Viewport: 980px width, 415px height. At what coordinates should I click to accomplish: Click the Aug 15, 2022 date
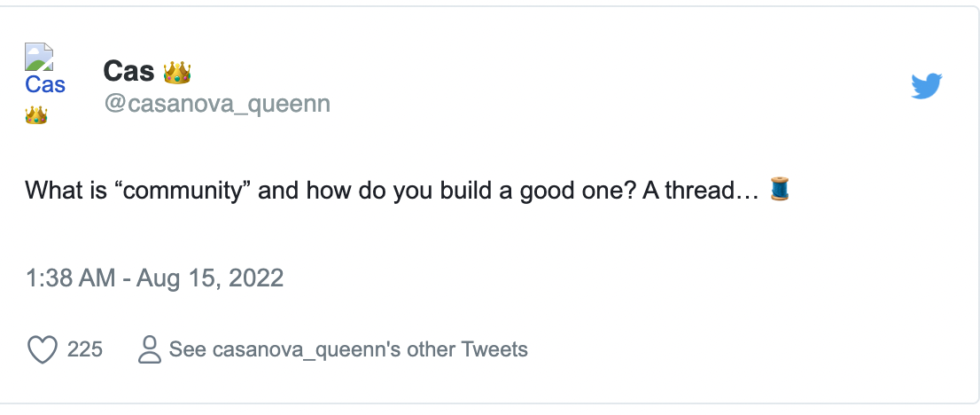click(x=213, y=278)
